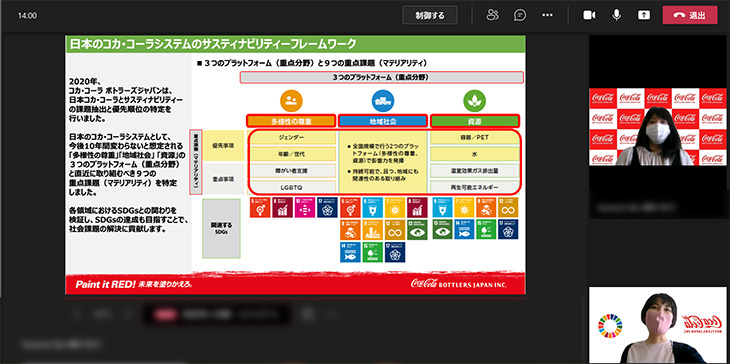Mute the microphone
Image resolution: width=730 pixels, height=364 pixels.
pyautogui.click(x=616, y=15)
